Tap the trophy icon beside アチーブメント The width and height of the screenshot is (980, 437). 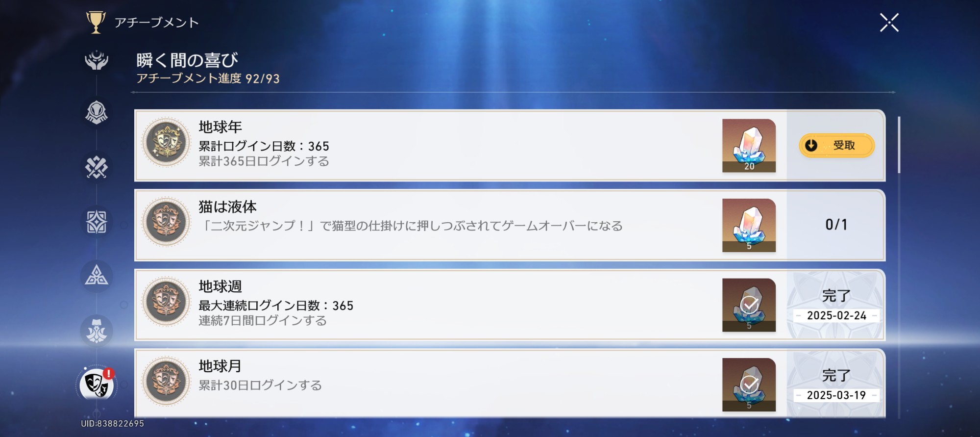(96, 22)
